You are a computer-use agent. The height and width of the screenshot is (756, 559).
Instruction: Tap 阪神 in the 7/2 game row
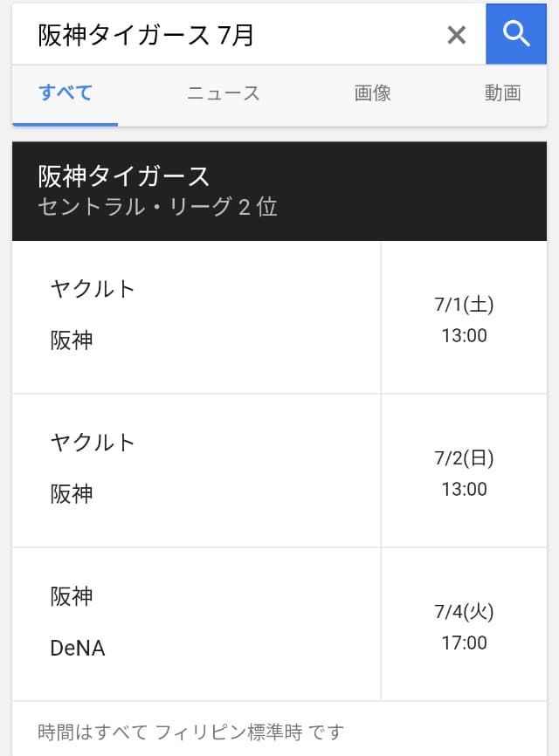(72, 494)
